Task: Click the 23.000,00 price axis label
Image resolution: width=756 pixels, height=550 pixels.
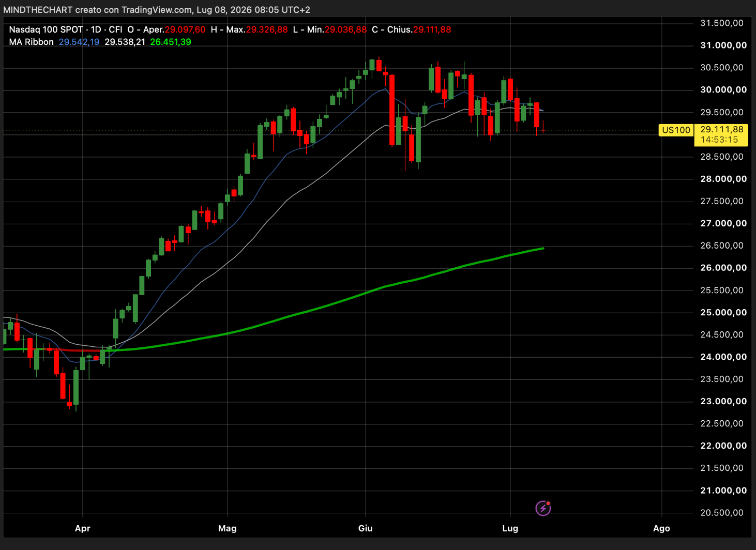Action: 723,401
